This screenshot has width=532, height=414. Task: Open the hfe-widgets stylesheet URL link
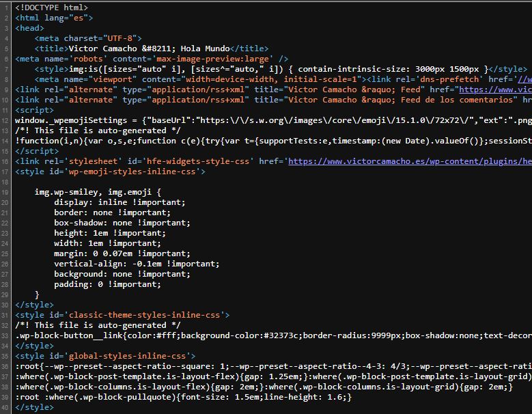click(x=410, y=161)
